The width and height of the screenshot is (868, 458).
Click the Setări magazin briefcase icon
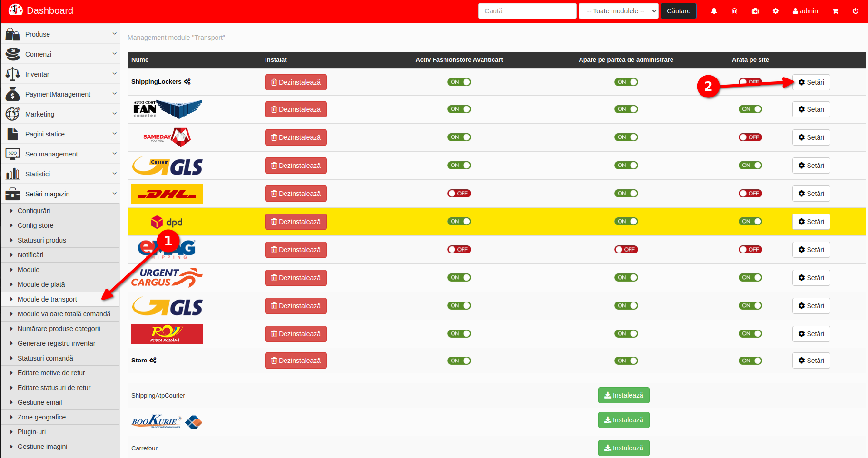tap(12, 194)
